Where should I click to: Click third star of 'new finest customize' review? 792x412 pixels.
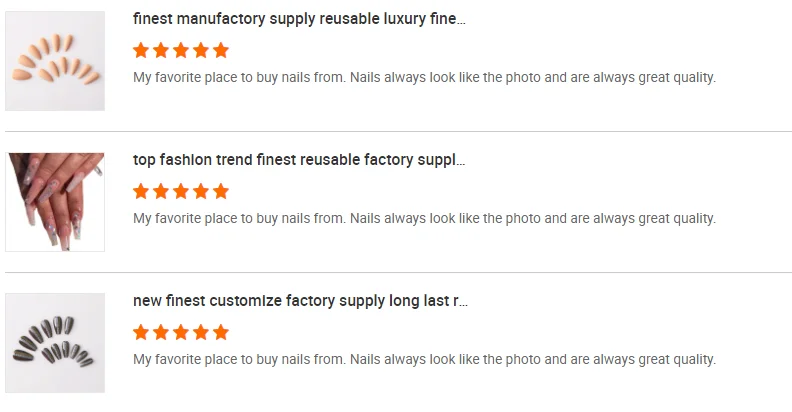pyautogui.click(x=181, y=332)
